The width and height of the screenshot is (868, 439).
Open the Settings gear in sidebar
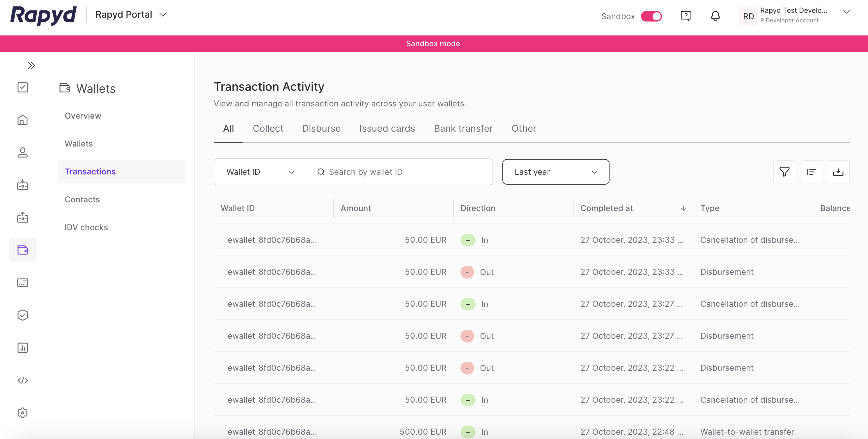23,413
